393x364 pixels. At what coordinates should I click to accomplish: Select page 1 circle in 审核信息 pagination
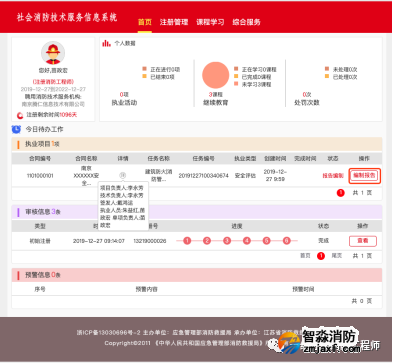pyautogui.click(x=321, y=256)
